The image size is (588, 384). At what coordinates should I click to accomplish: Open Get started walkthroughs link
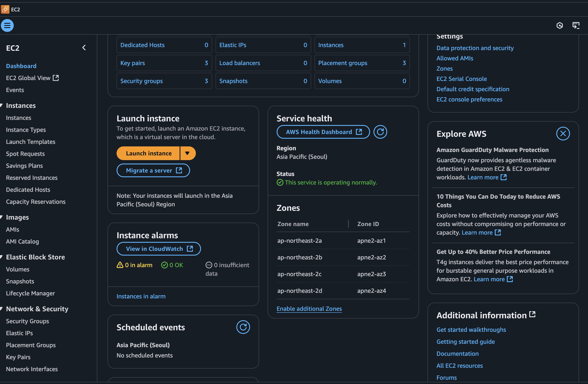tap(471, 330)
